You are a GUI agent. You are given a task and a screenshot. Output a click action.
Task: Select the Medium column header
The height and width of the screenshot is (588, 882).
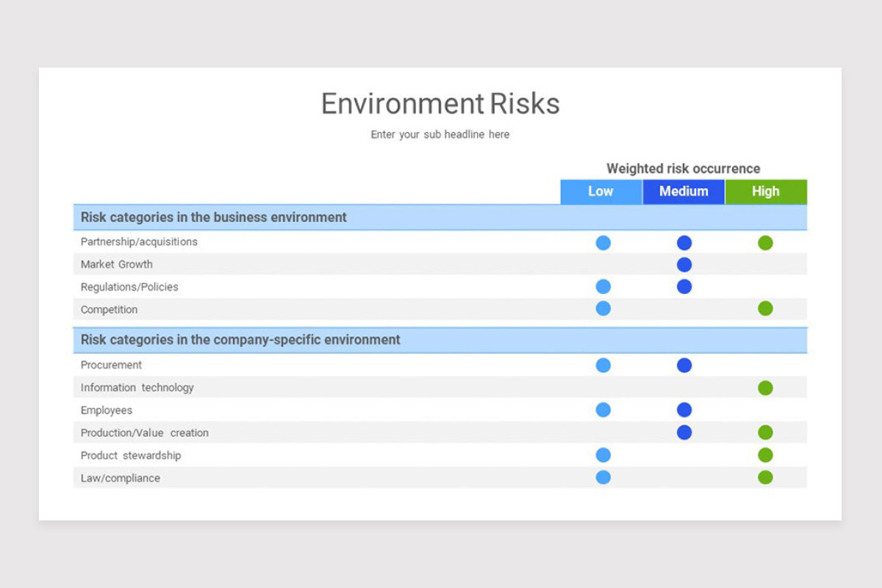(683, 191)
